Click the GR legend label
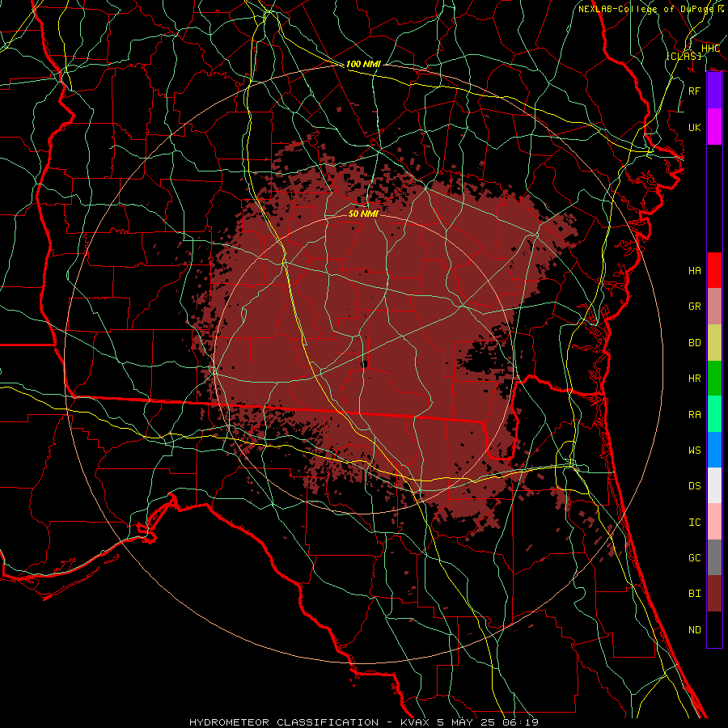Screen dimensions: 728x728 point(695,307)
